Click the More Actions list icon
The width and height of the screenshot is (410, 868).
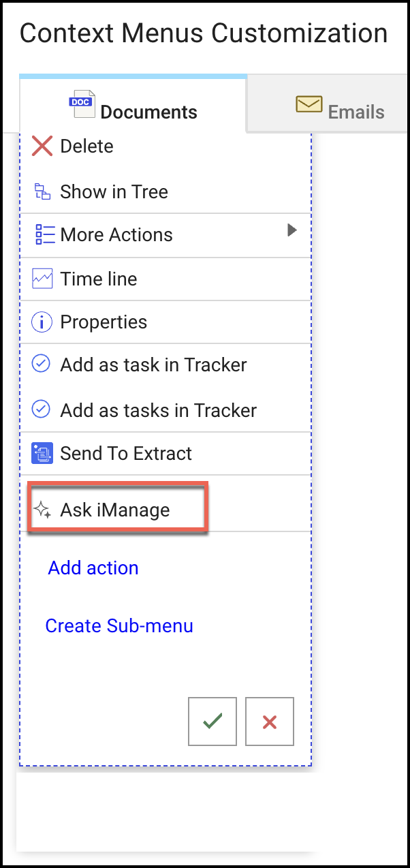coord(44,235)
